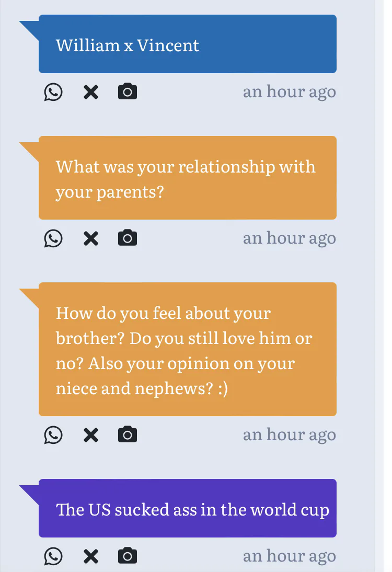Delete the US world cup message

[x=91, y=556]
